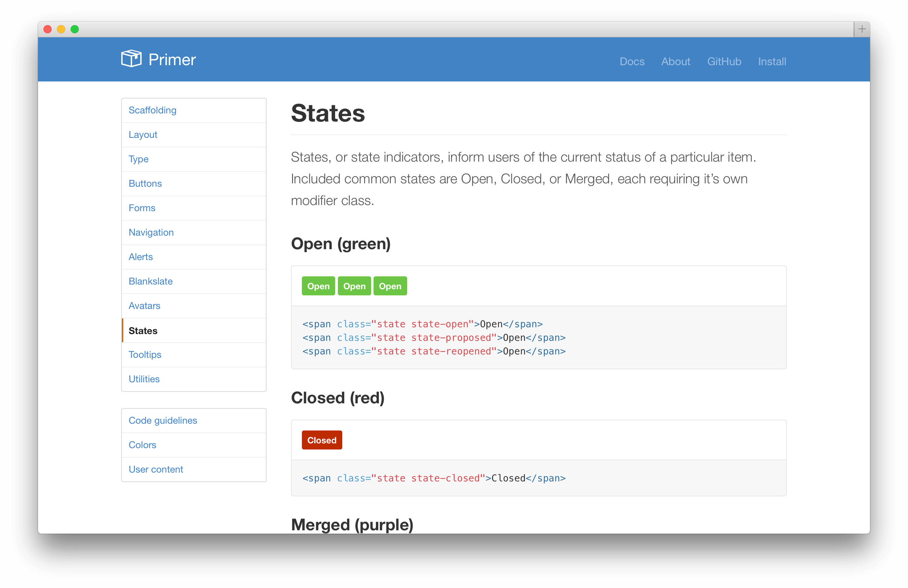The width and height of the screenshot is (908, 588).
Task: Select the Blankslate sidebar item
Action: click(150, 281)
